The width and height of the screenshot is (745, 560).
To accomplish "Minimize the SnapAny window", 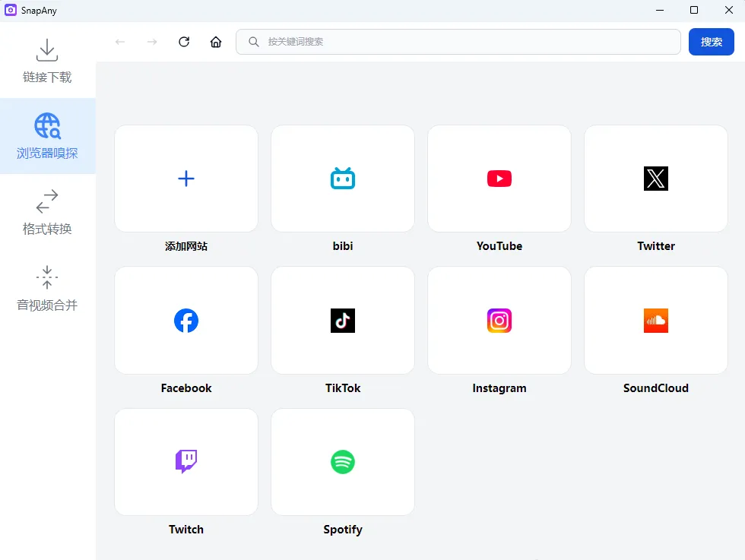I will 660,10.
